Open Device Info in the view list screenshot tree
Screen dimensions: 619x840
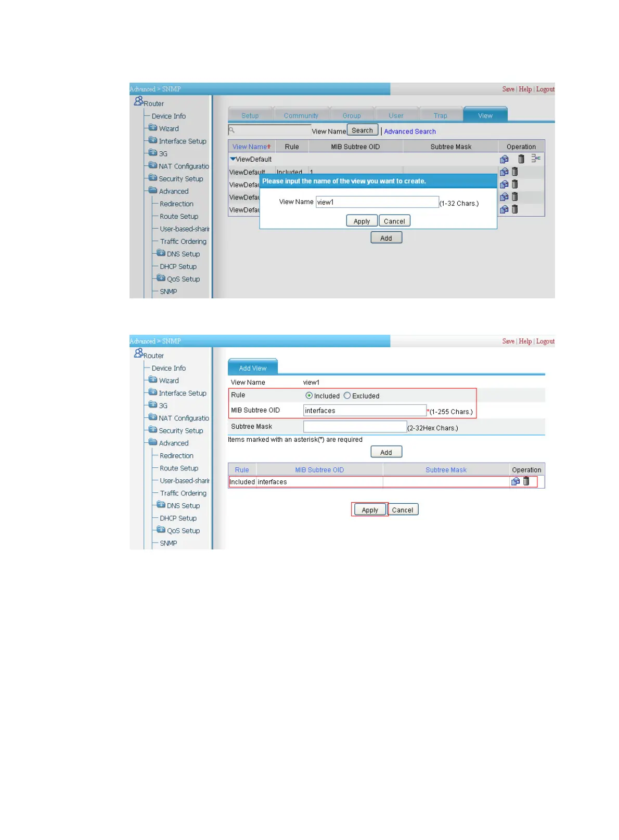click(169, 116)
